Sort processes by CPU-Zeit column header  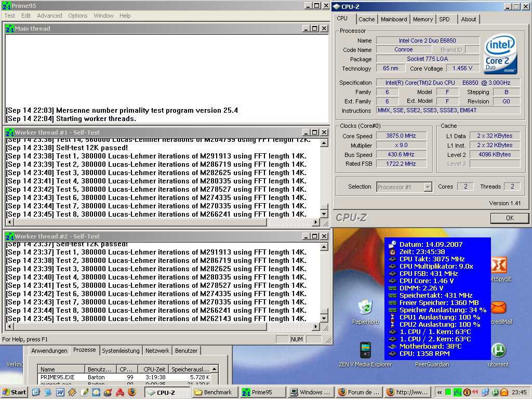pos(154,369)
